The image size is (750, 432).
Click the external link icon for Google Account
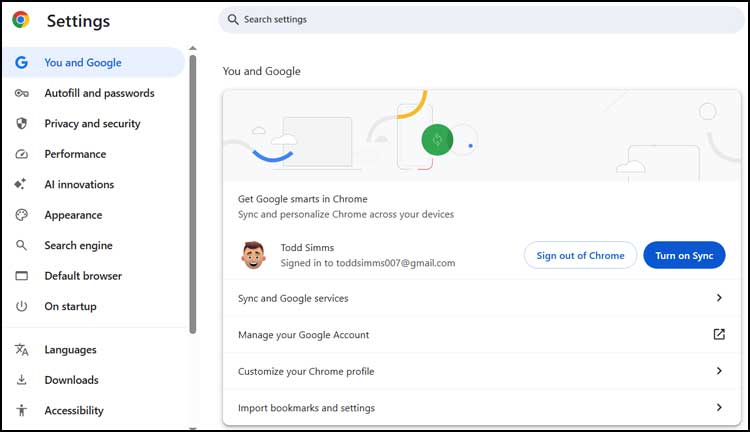pyautogui.click(x=719, y=334)
